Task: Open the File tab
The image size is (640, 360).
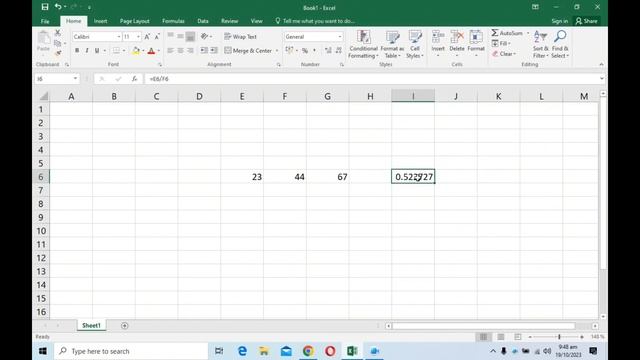Action: (x=45, y=21)
